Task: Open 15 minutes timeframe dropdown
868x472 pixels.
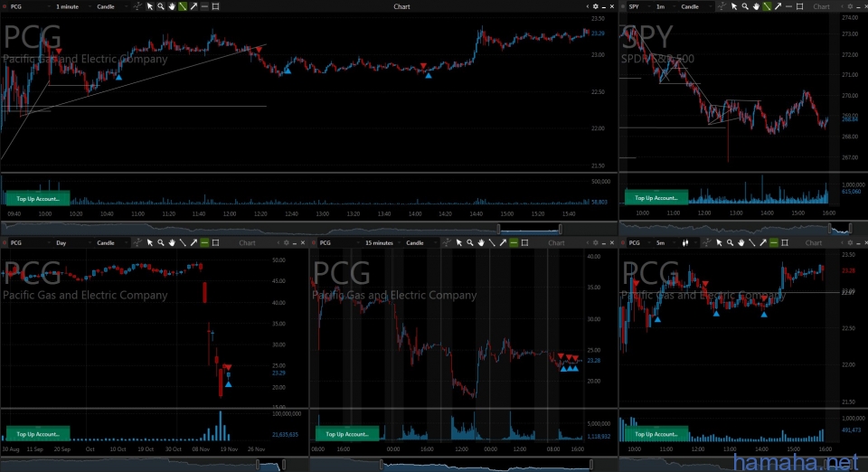Action: coord(382,243)
